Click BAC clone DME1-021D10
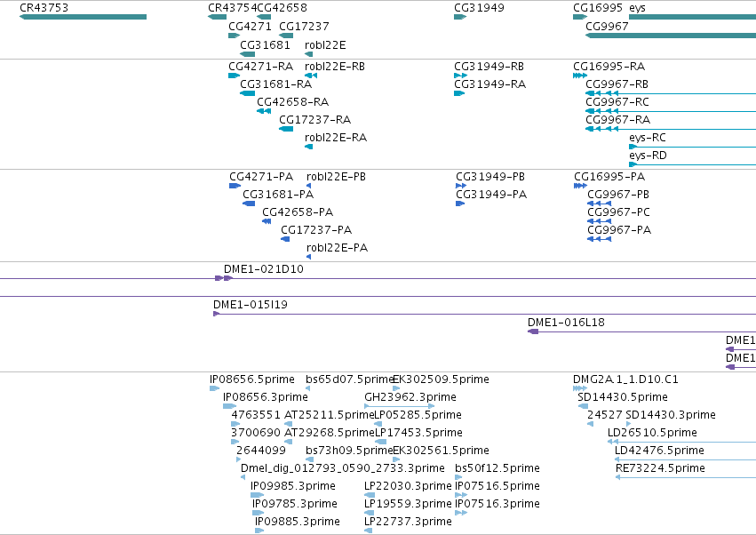This screenshot has width=756, height=535. pos(264,269)
